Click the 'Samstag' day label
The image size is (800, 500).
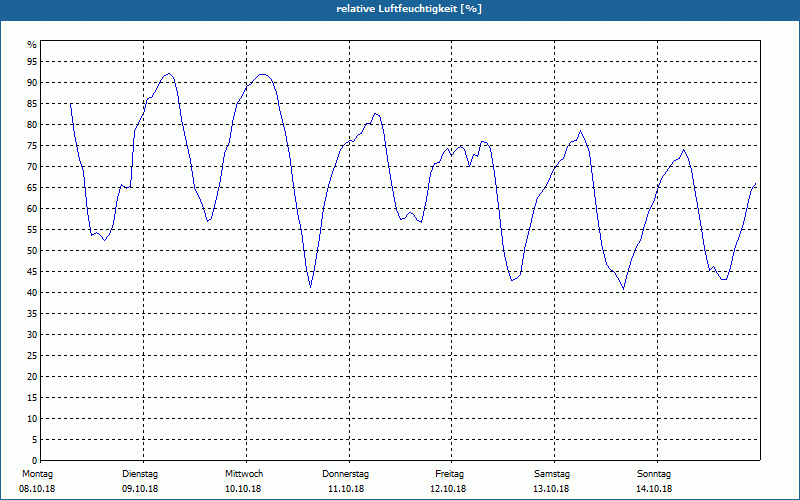552,474
